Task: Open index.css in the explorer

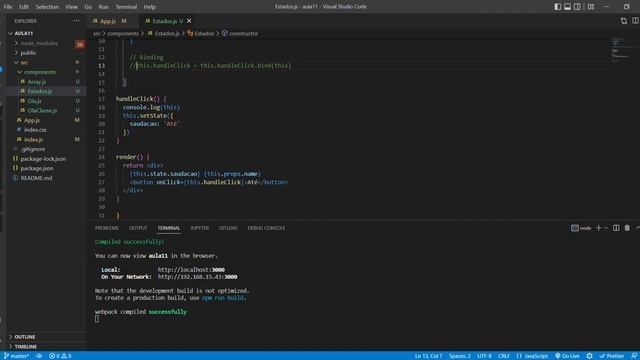Action: (x=35, y=129)
